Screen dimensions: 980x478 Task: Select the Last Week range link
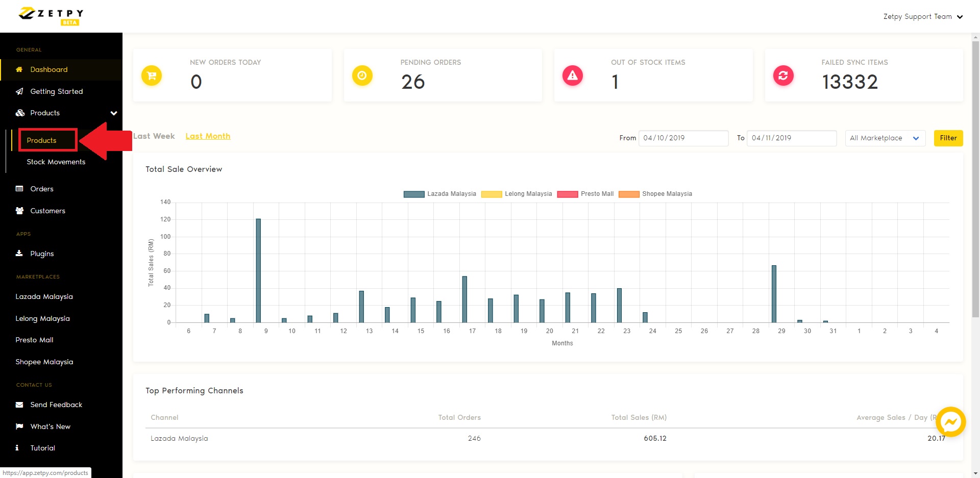(154, 136)
